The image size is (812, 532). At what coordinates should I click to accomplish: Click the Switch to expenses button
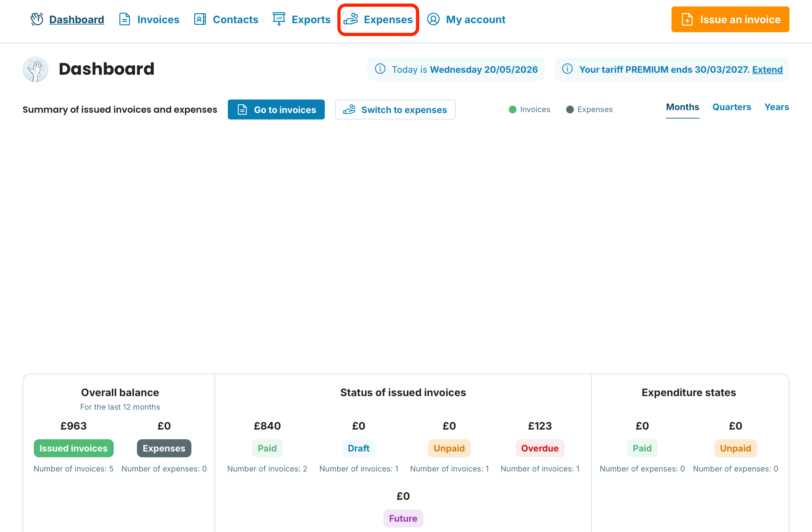tap(395, 110)
